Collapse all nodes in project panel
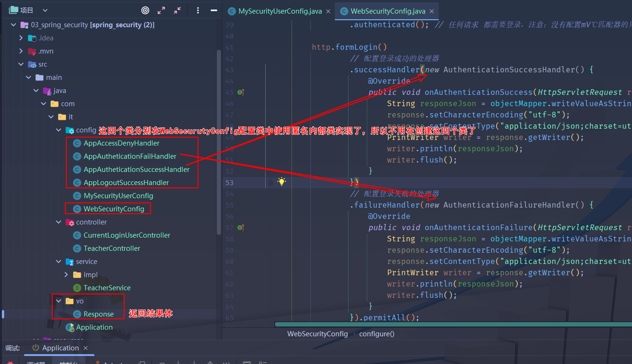 [177, 10]
